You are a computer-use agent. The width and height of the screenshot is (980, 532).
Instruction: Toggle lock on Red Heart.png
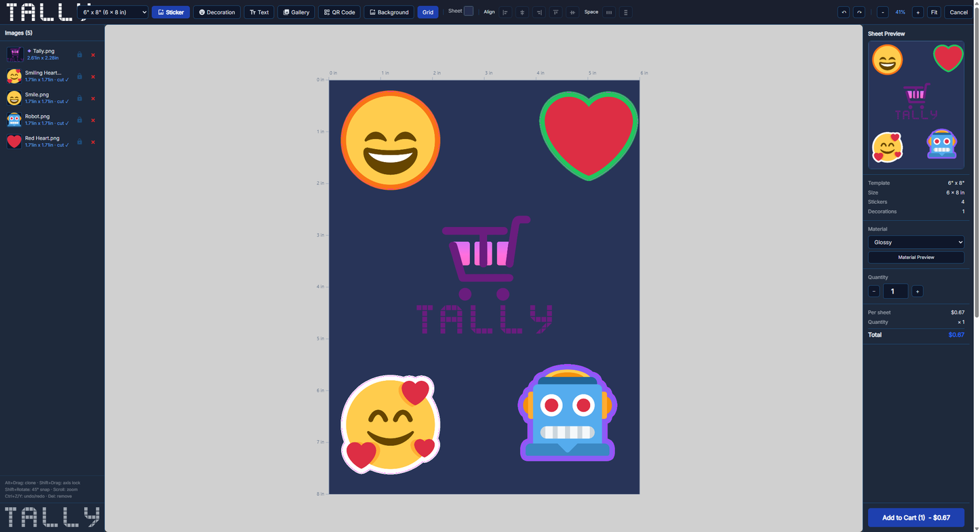79,142
